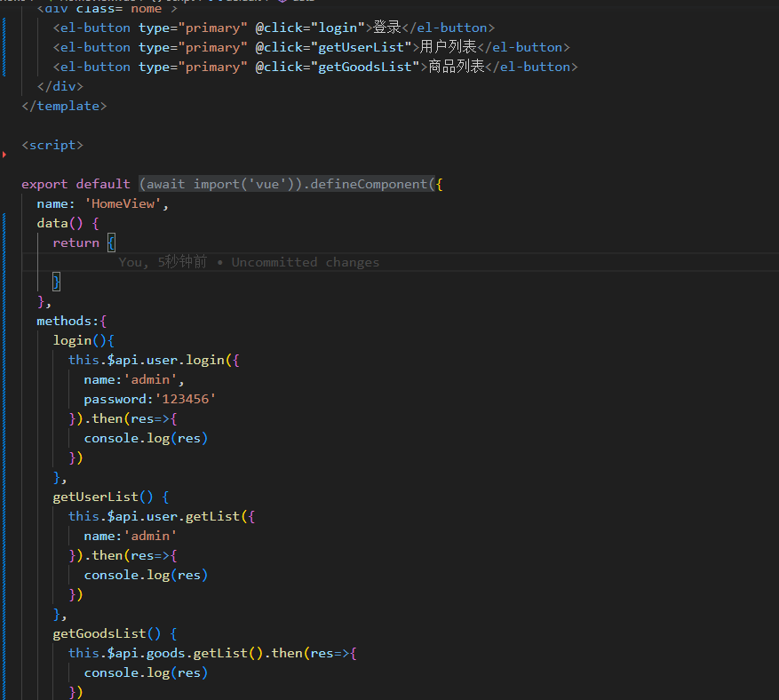Click the 'HomeView' string value

(123, 203)
